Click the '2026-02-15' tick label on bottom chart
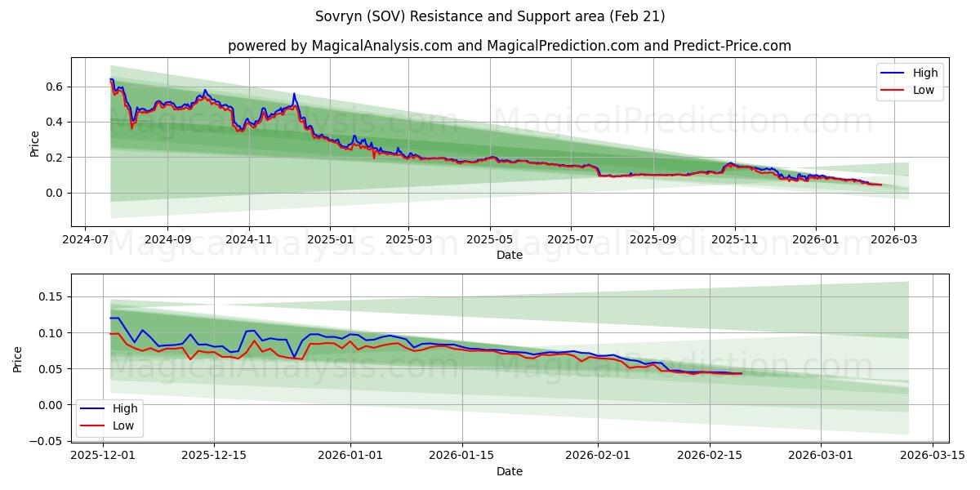The image size is (980, 490). coord(710,457)
